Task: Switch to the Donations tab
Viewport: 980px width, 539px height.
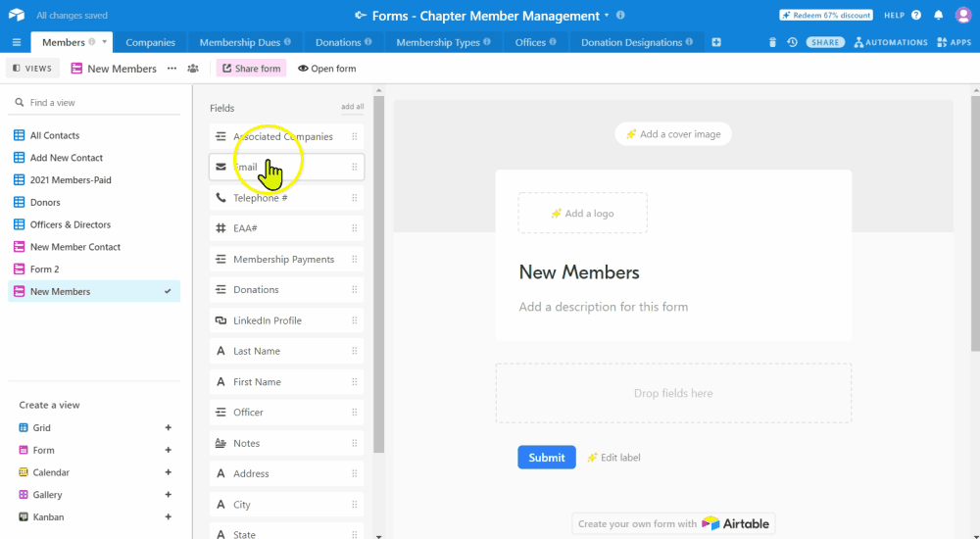Action: point(343,42)
